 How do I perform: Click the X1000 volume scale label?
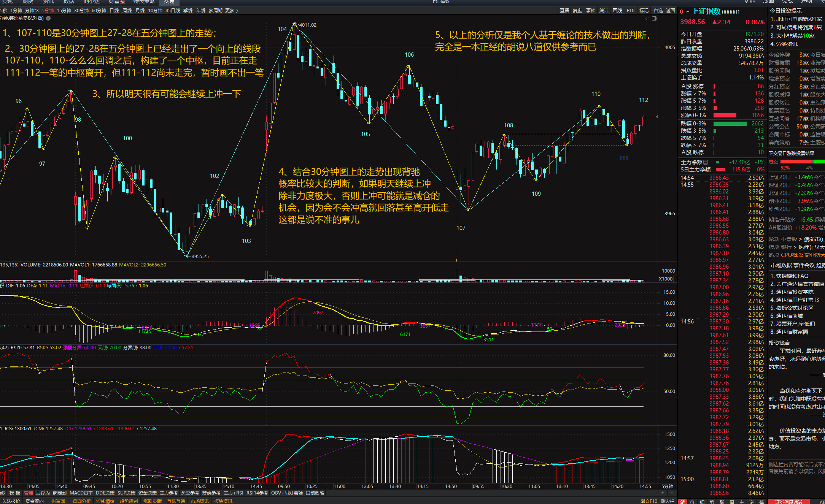pos(666,279)
